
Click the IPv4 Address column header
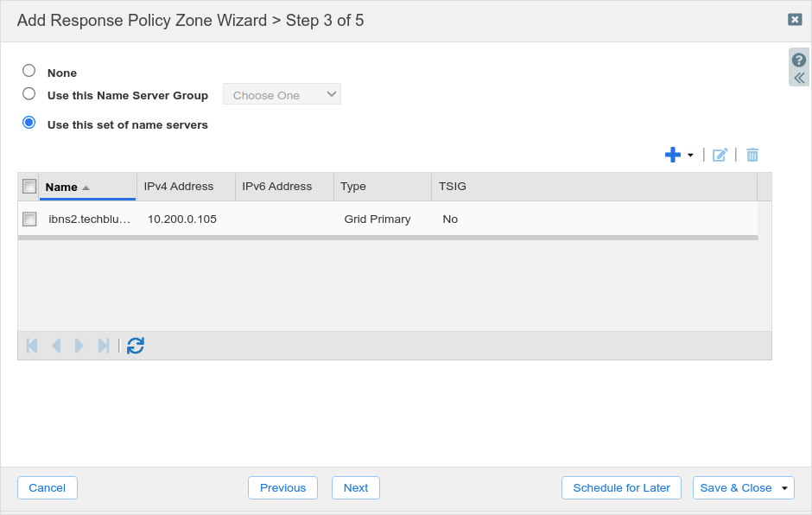pos(179,186)
